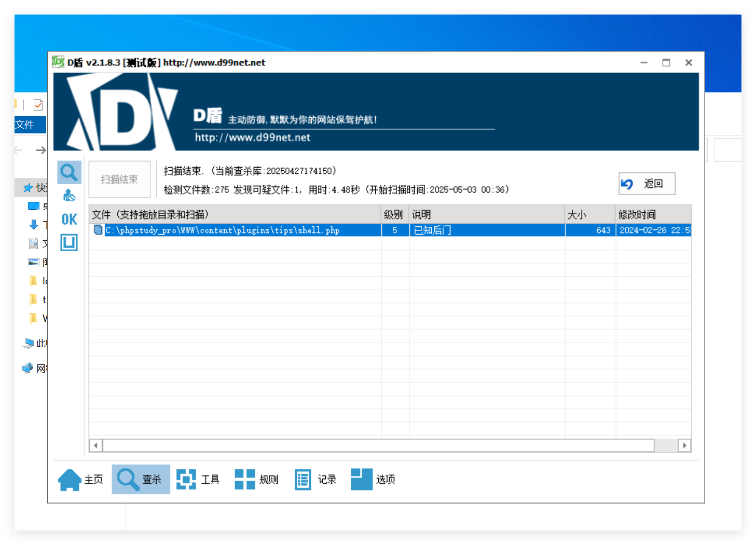Open the 记录 log tab

(315, 480)
